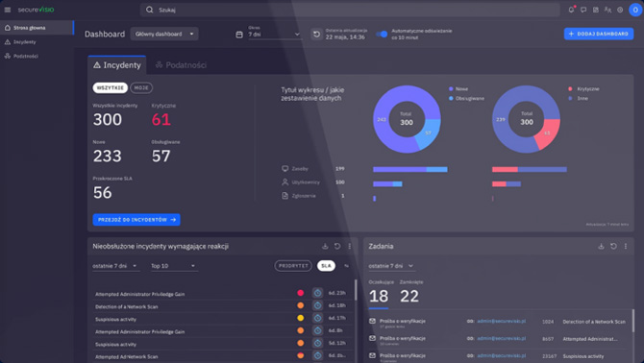Open Podatności in the left sidebar
The image size is (644, 363).
point(37,56)
